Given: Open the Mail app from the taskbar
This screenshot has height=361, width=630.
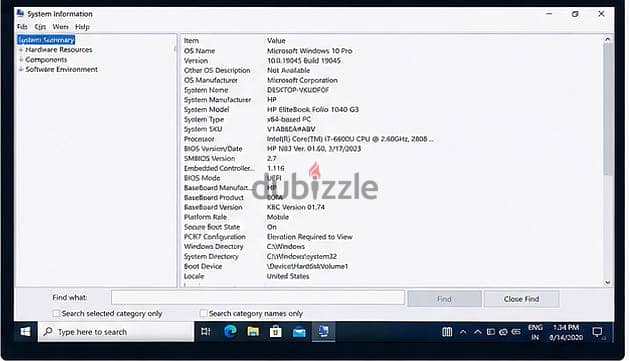Looking at the screenshot, I should pos(299,332).
